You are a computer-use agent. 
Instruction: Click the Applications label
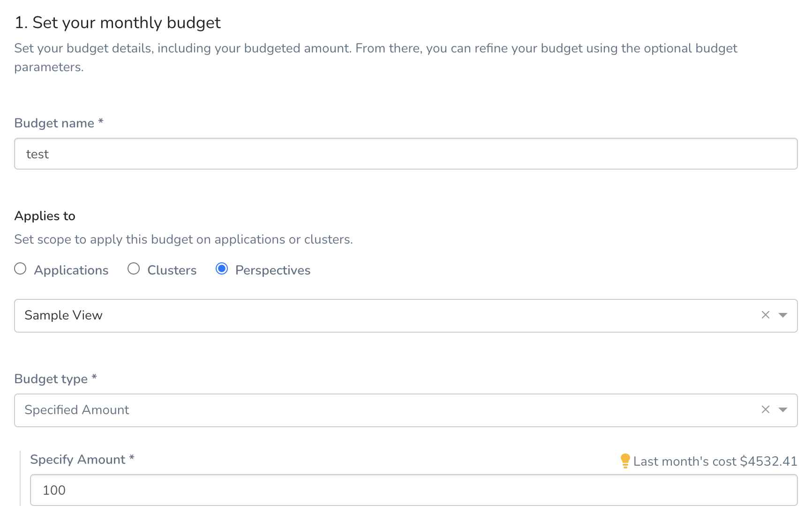[71, 270]
